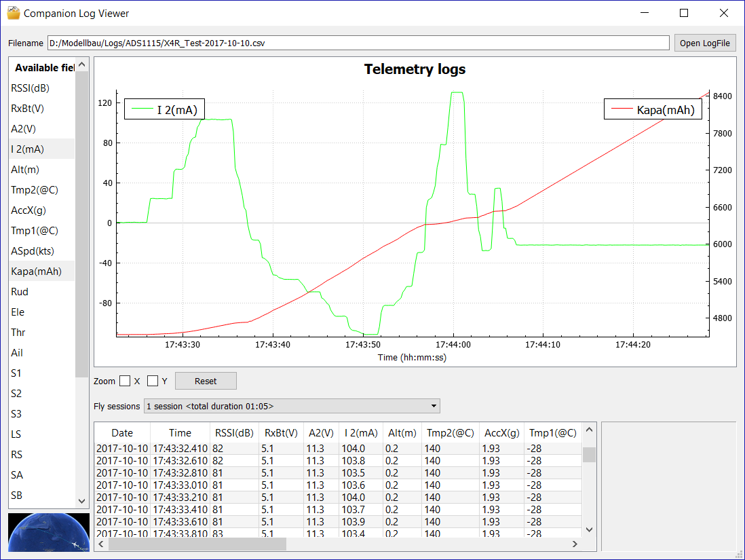
Task: Open the Fly sessions dropdown
Action: coord(434,405)
